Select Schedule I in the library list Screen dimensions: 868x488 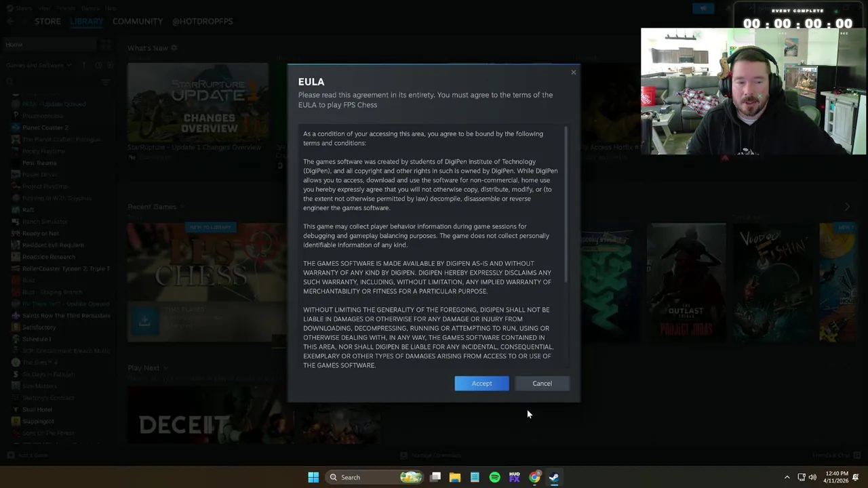36,339
